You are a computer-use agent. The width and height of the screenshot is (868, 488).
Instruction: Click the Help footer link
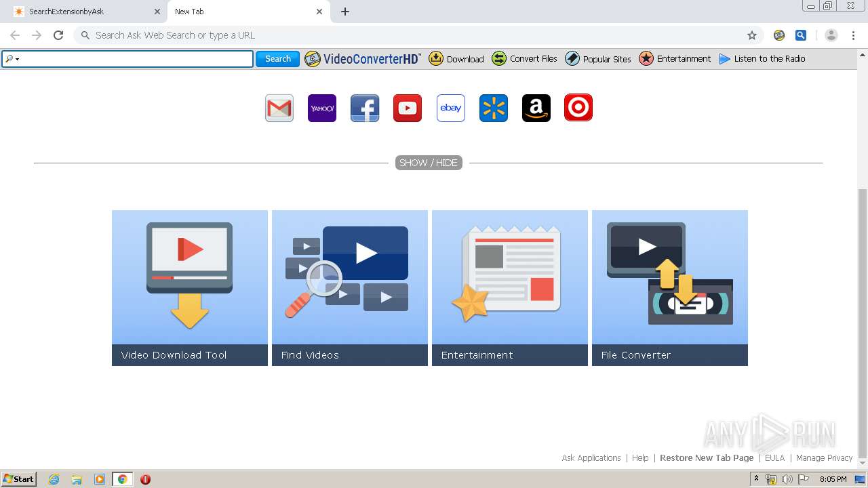pos(640,458)
